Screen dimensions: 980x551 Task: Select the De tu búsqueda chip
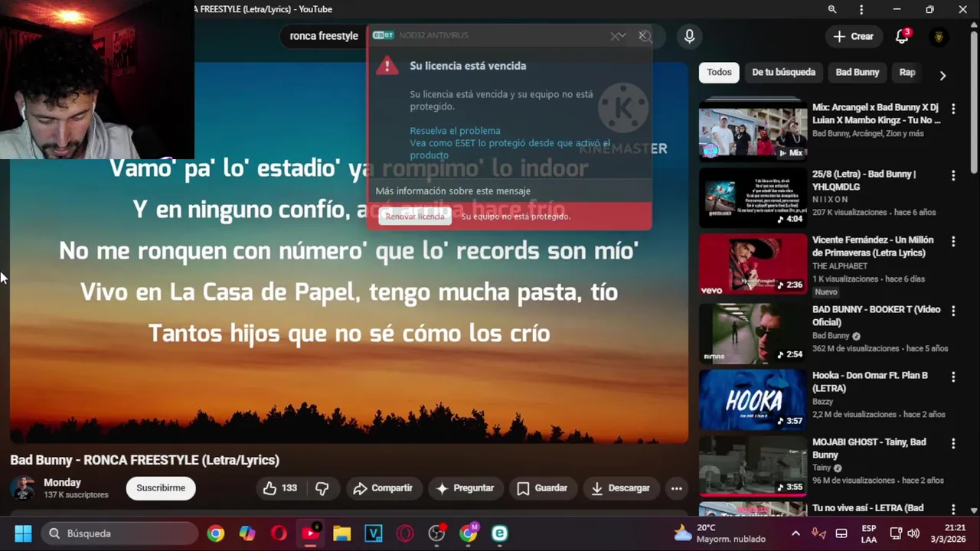(x=783, y=72)
